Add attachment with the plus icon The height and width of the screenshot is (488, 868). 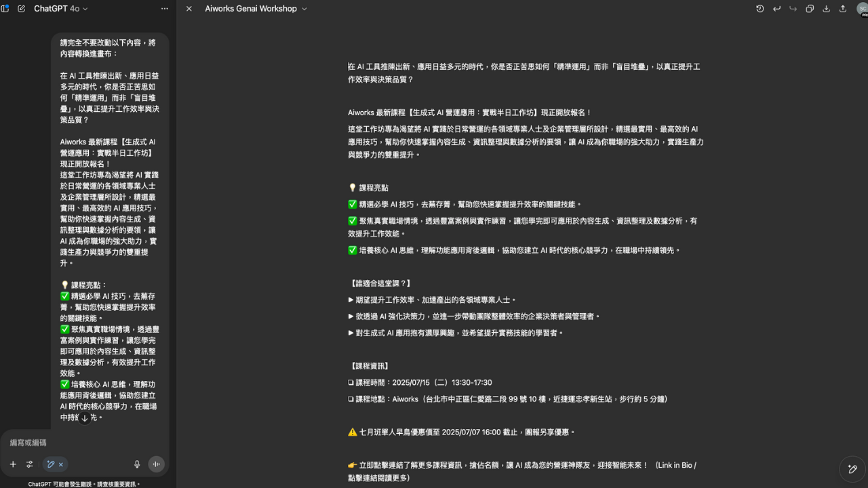click(13, 464)
